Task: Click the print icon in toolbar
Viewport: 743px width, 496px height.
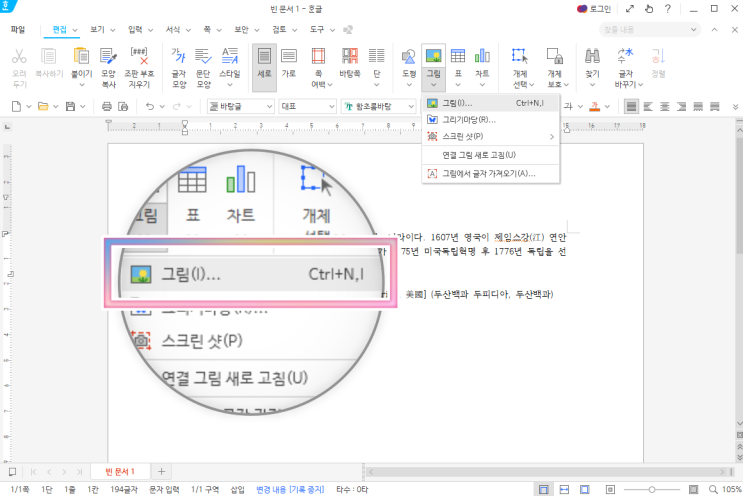Action: (107, 106)
